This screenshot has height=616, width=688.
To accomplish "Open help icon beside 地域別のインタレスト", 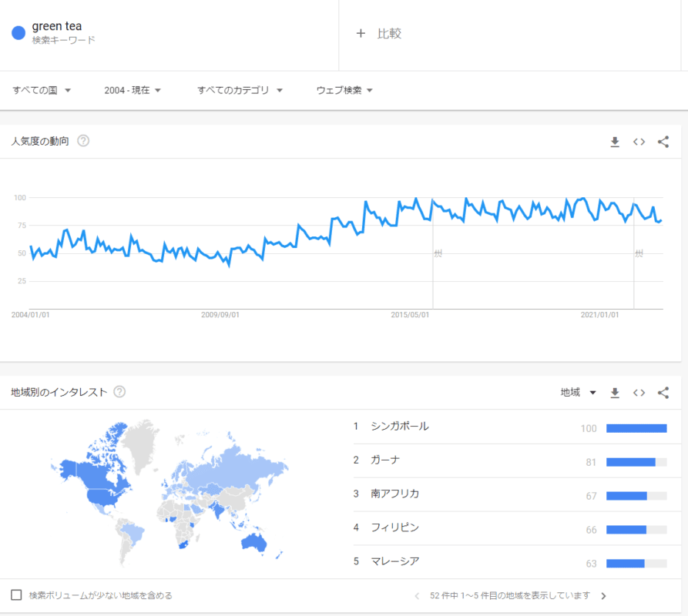I will pyautogui.click(x=119, y=392).
